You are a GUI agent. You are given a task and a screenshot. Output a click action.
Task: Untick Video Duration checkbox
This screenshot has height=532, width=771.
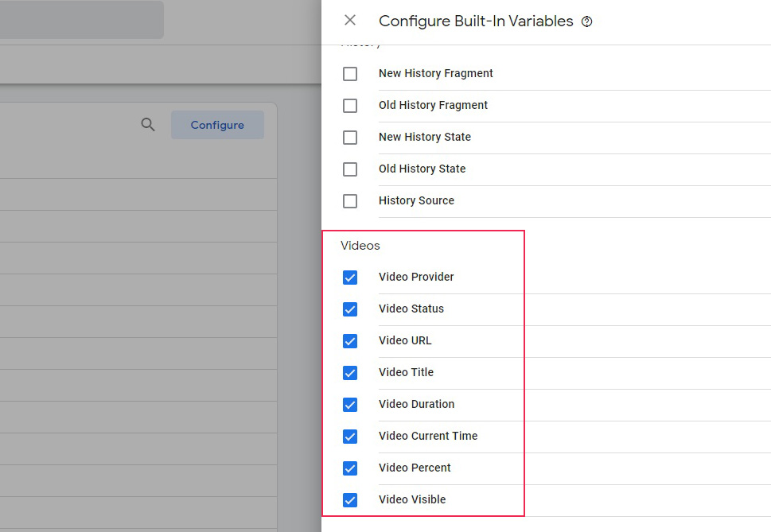pyautogui.click(x=350, y=405)
